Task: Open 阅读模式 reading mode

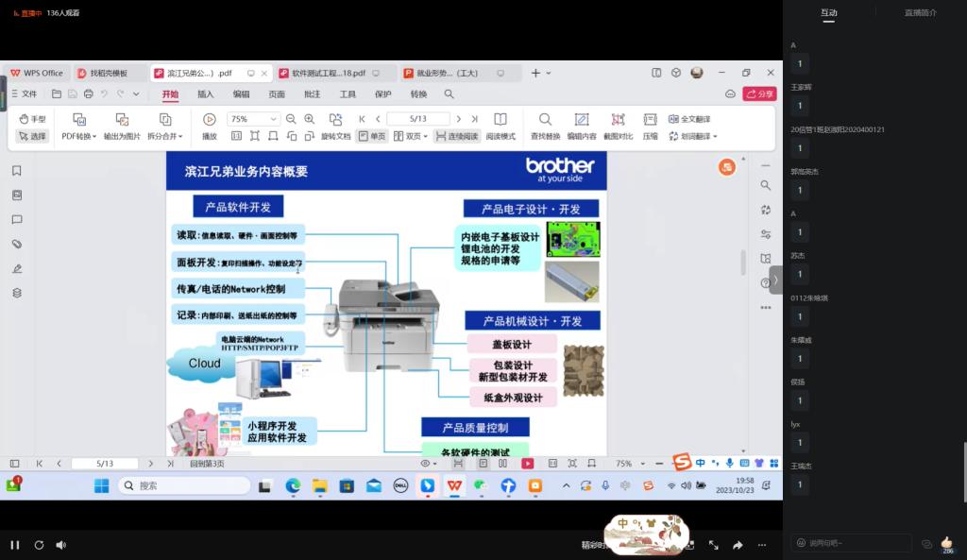Action: point(500,120)
